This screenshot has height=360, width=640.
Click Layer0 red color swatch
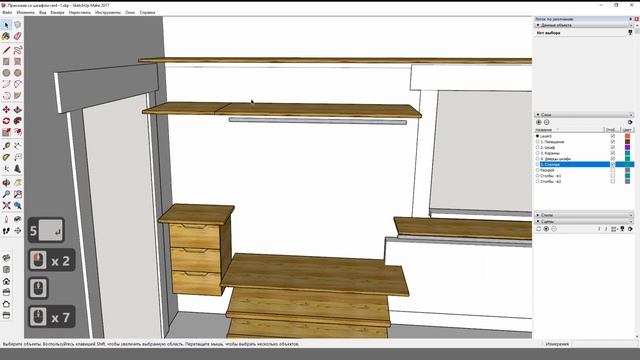click(x=627, y=136)
